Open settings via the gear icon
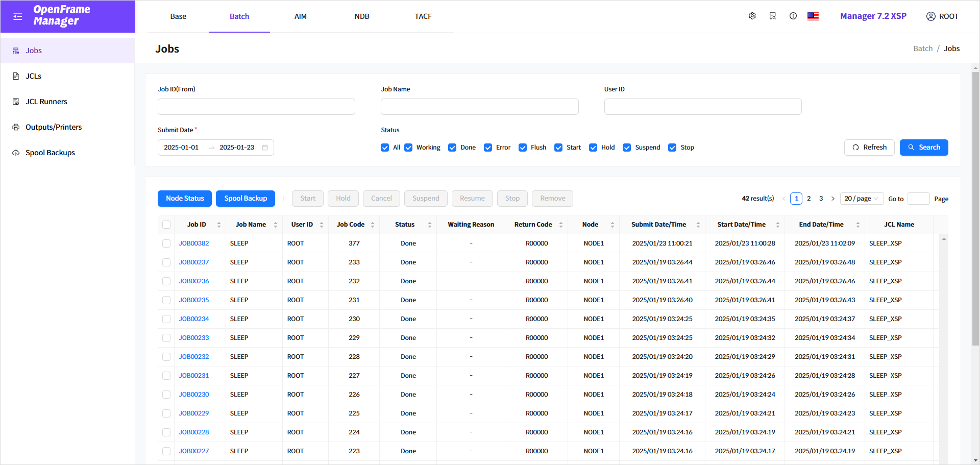980x465 pixels. point(752,16)
